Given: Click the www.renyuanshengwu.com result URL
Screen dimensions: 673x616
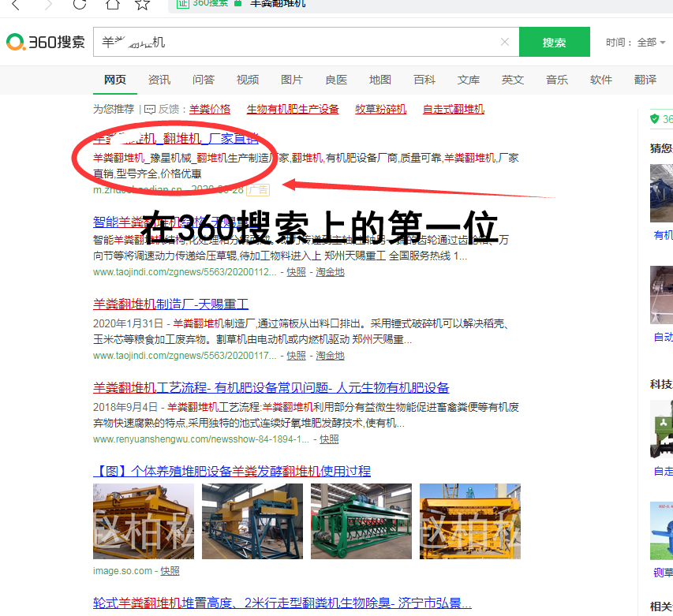Looking at the screenshot, I should point(201,439).
